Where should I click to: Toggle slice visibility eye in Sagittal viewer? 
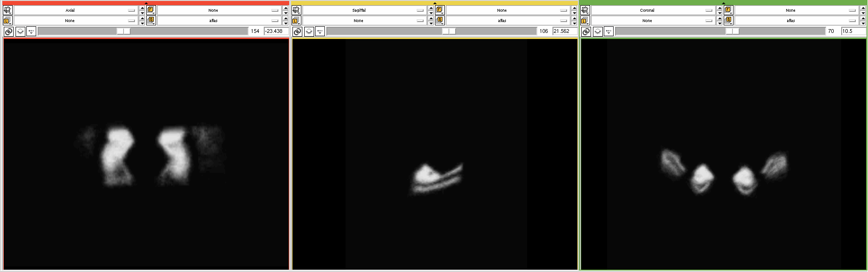[308, 31]
